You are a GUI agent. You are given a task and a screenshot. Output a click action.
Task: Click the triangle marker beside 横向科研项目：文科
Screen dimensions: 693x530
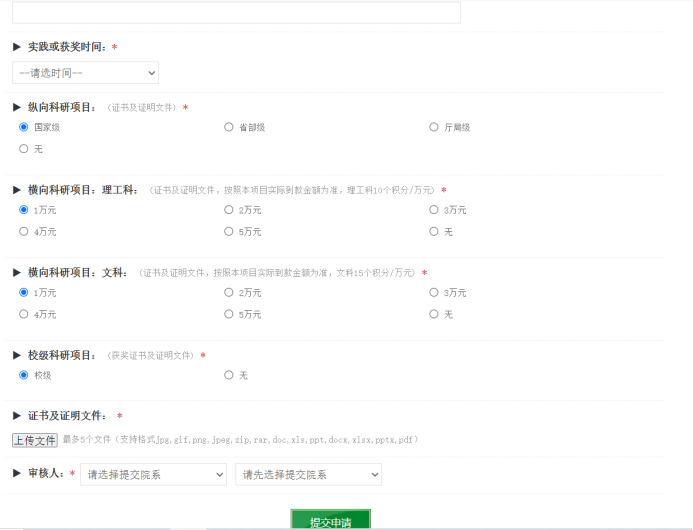17,273
